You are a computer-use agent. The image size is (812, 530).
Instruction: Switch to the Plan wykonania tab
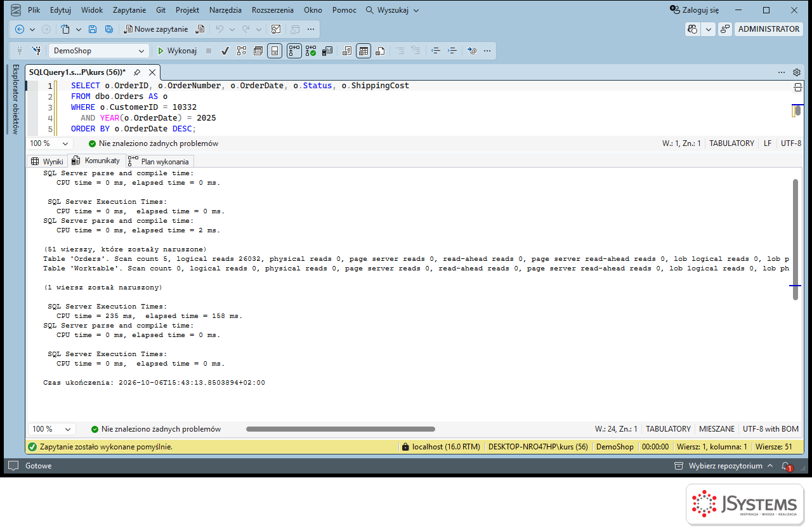click(x=159, y=161)
